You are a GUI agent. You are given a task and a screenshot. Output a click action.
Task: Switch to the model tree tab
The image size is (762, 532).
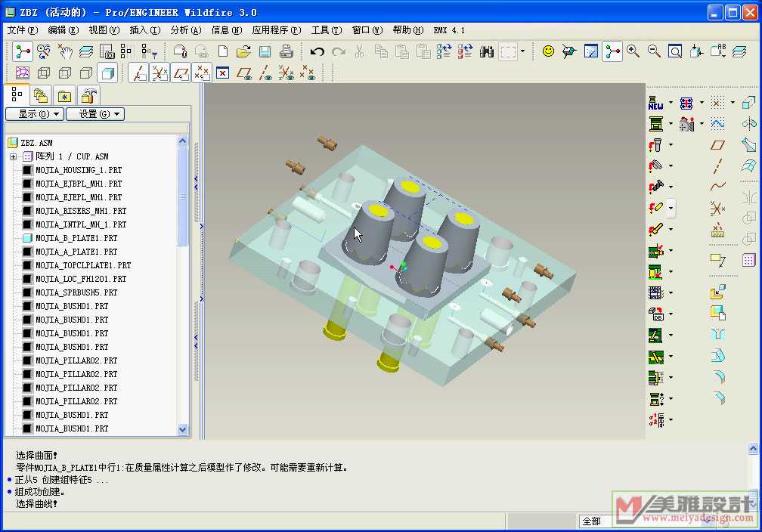17,94
